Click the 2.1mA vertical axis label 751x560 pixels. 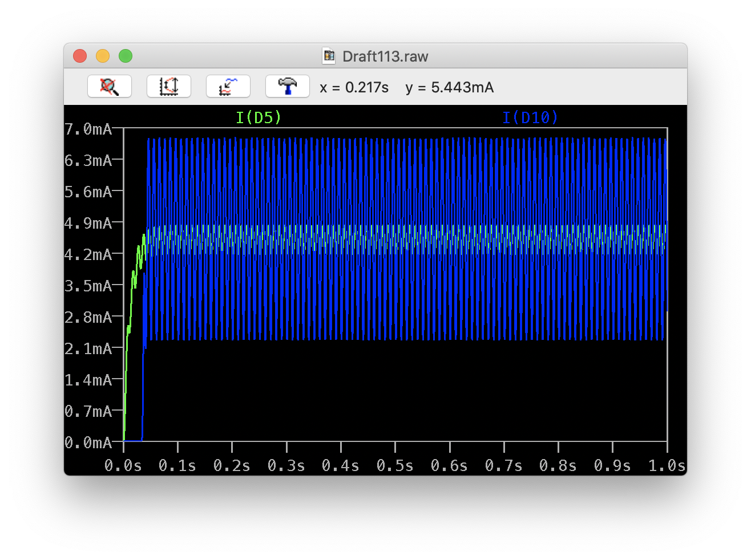[88, 349]
